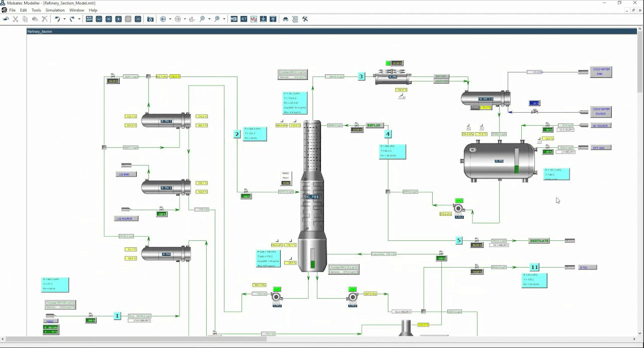Click the LIQ SOURCE block
The width and height of the screenshot is (644, 348).
126,219
